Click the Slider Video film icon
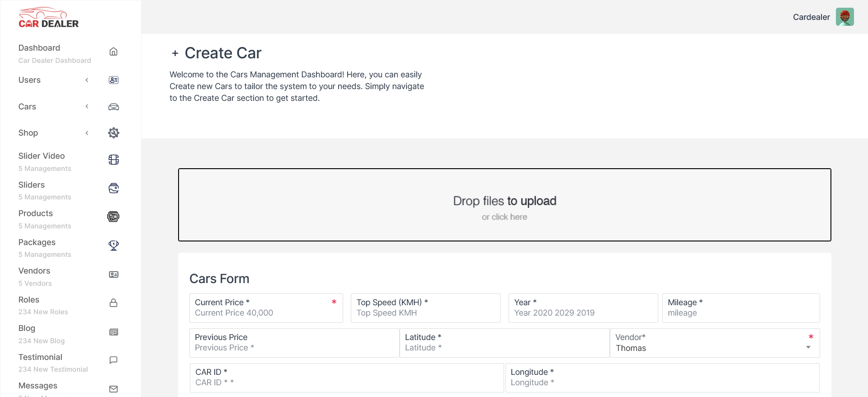Viewport: 868px width, 397px height. point(113,160)
